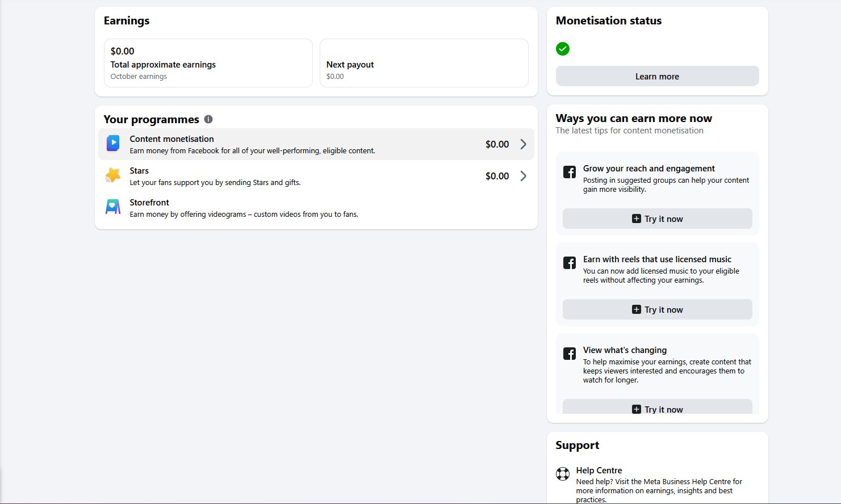Screen dimensions: 841x504
Task: Click the Content monetisation $0.00 amount
Action: (497, 144)
